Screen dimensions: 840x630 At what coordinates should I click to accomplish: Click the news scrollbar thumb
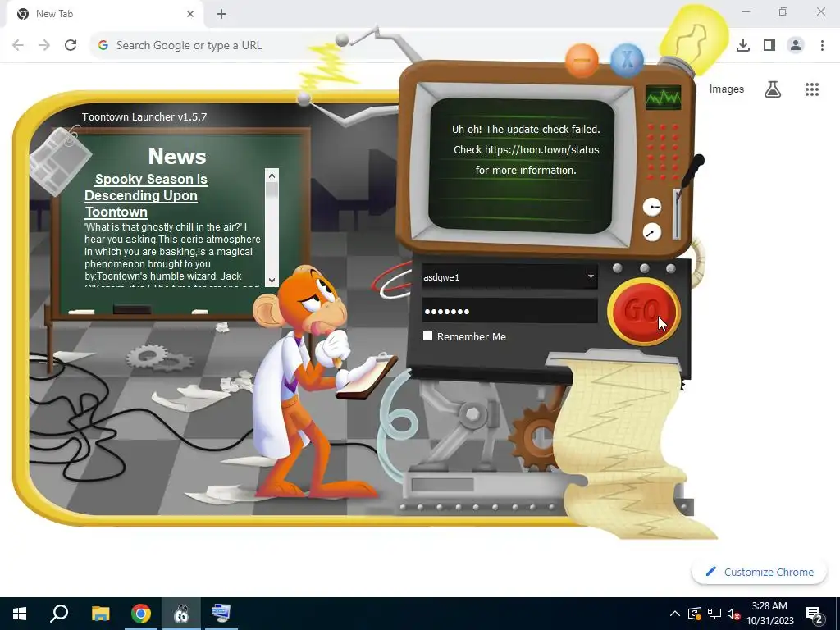(x=272, y=189)
